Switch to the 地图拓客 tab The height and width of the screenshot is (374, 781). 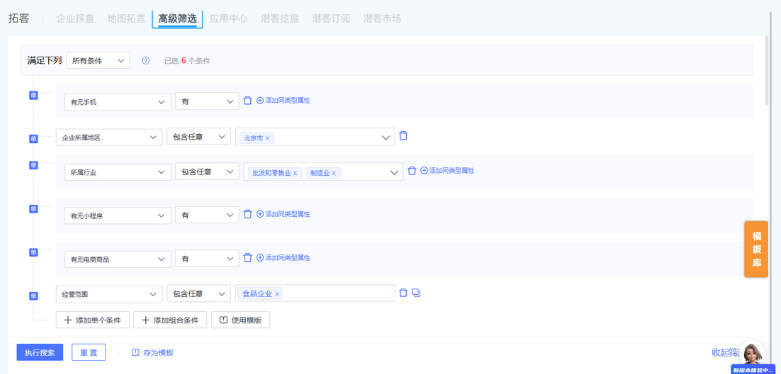coord(127,19)
